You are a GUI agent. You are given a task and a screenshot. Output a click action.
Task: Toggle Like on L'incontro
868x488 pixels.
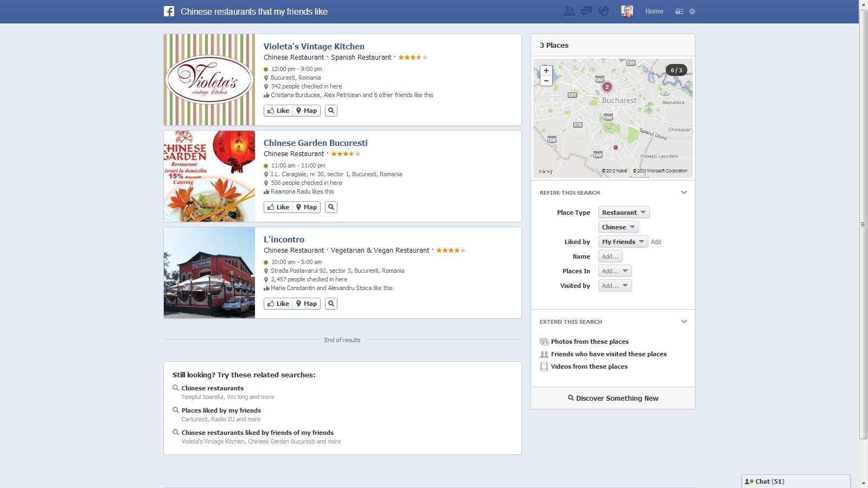[279, 304]
